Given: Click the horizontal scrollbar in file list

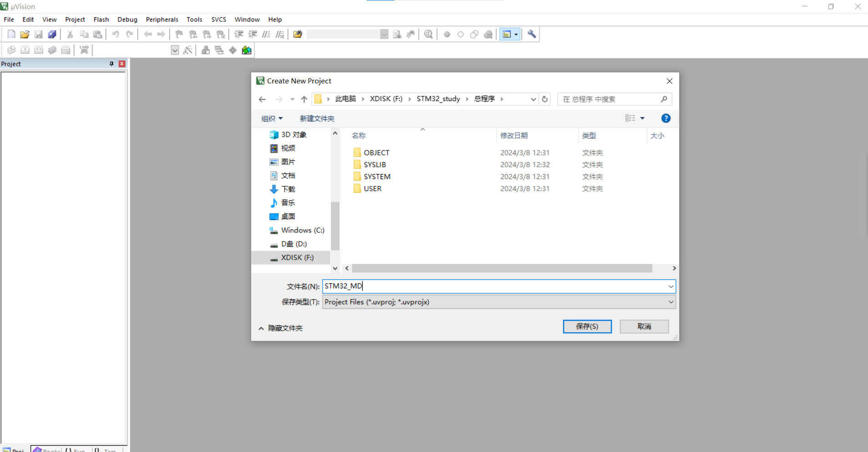Looking at the screenshot, I should click(x=502, y=268).
